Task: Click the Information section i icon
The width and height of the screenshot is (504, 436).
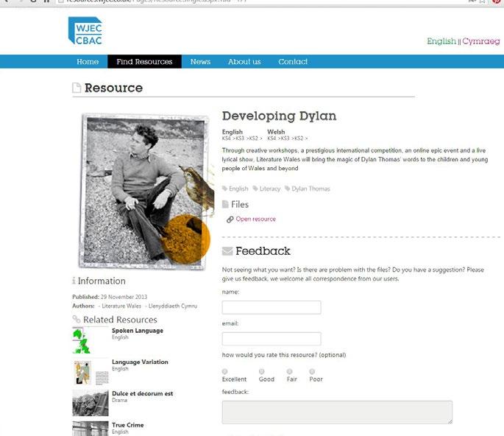Action: click(74, 281)
